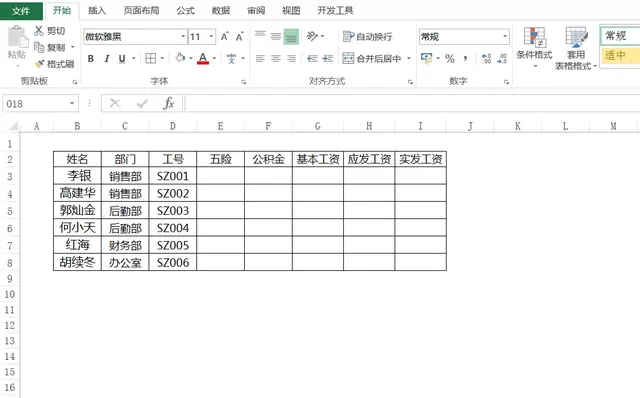Apply 适中 cell style

620,55
